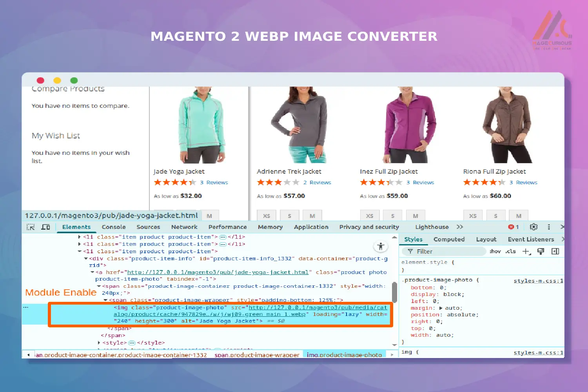Click the rendering emulation paintbrush icon

click(x=541, y=251)
